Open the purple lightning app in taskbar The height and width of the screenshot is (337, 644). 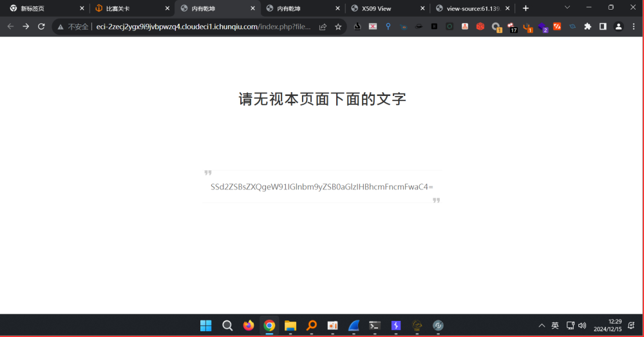(396, 325)
